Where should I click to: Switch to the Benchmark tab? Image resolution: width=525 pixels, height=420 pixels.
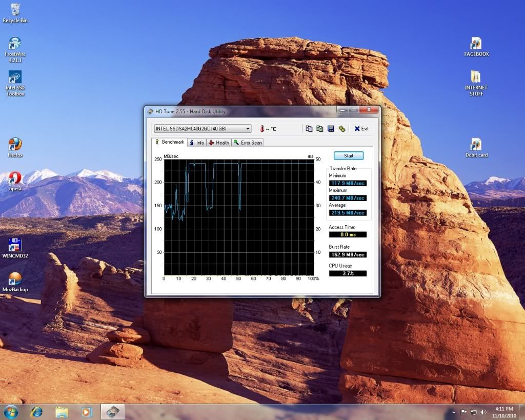coord(170,142)
